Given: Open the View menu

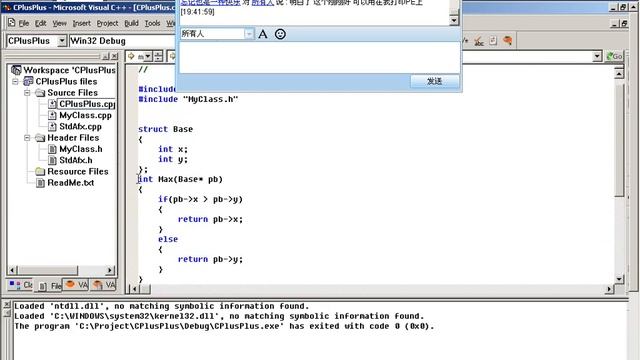Looking at the screenshot, I should pyautogui.click(x=59, y=23).
